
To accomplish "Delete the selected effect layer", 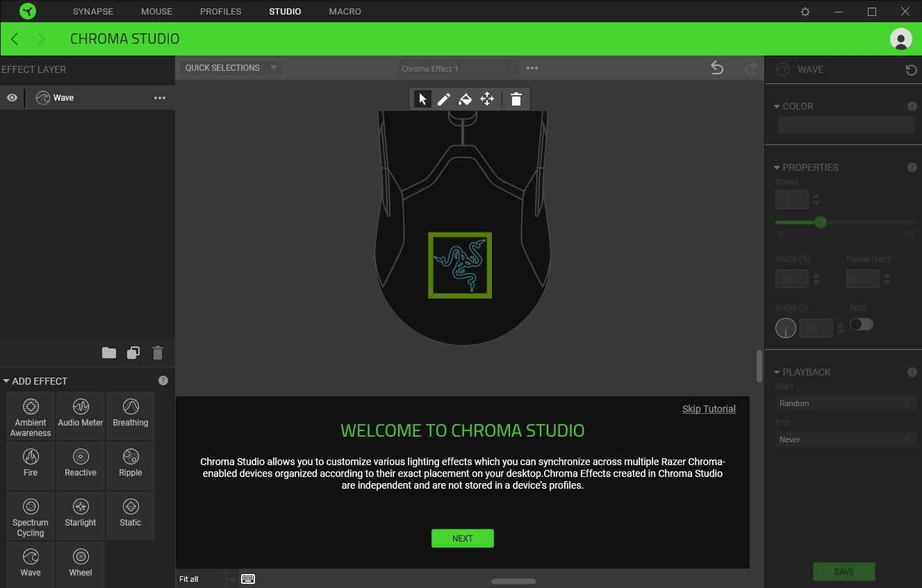I will click(x=158, y=353).
